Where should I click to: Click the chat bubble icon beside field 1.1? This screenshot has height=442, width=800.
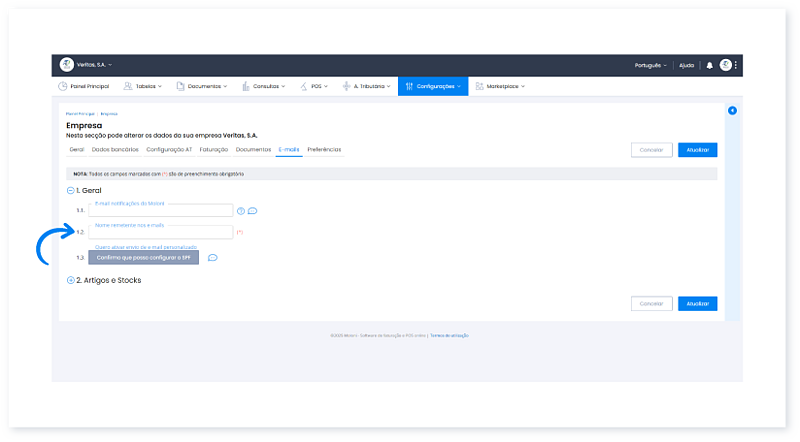tap(253, 211)
